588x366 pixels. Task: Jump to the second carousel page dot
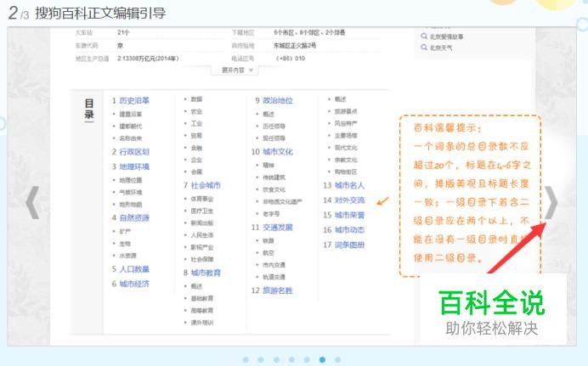pyautogui.click(x=261, y=360)
